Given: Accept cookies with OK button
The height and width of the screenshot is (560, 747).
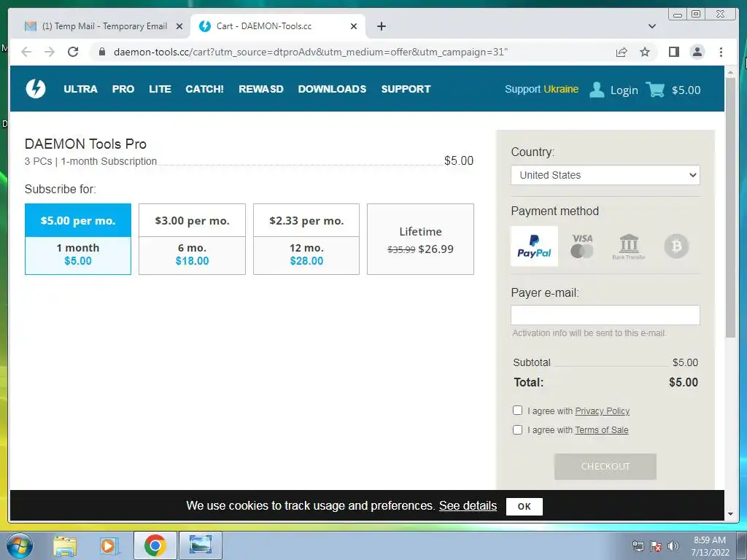Looking at the screenshot, I should 524,506.
